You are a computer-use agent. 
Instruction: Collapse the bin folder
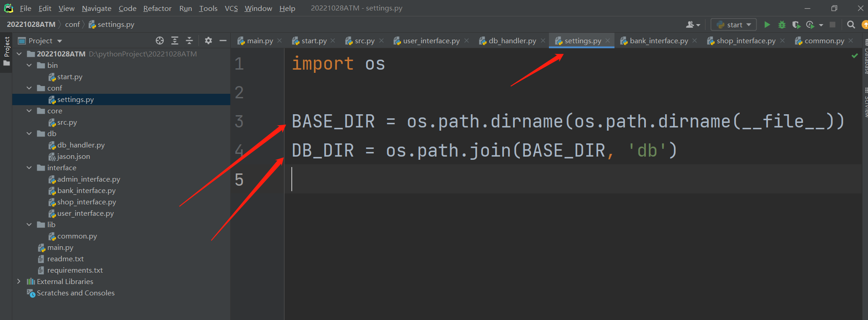click(29, 65)
